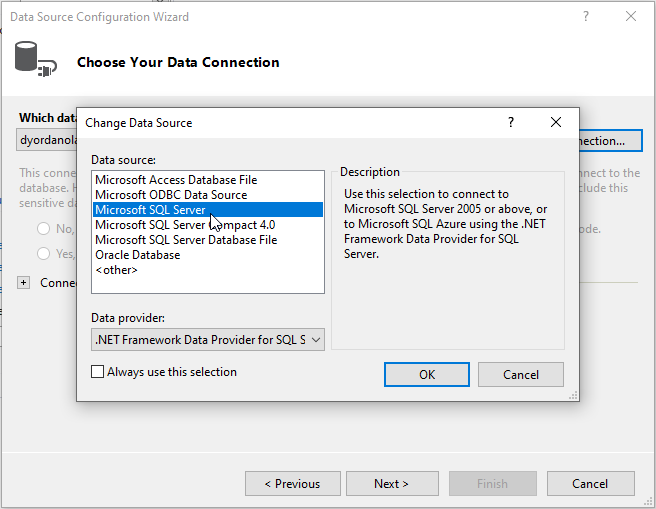Screen dimensions: 656x509
Task: Click the wizard's Next > button
Action: coord(391,484)
